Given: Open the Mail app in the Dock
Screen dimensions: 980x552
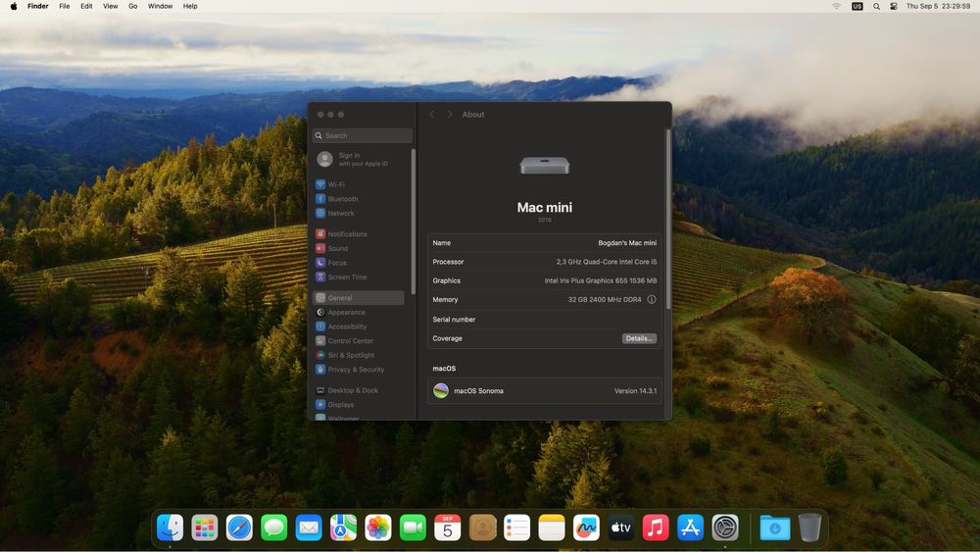Looking at the screenshot, I should point(309,527).
